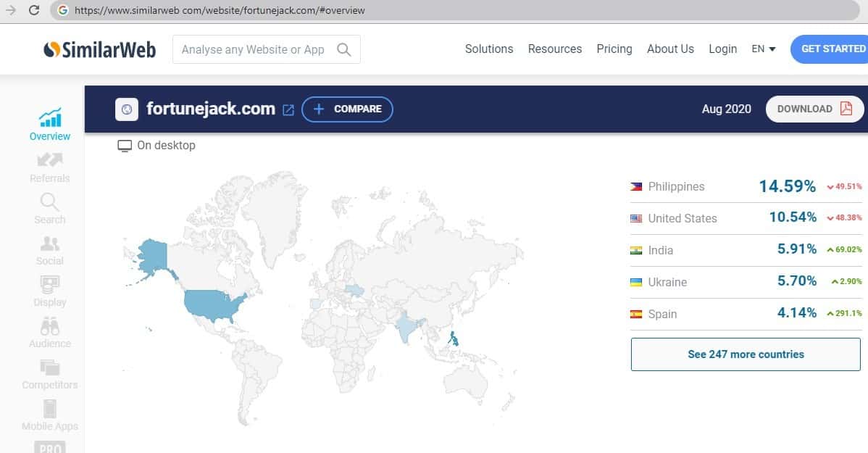Click the 2.90% increase indicator

[846, 281]
